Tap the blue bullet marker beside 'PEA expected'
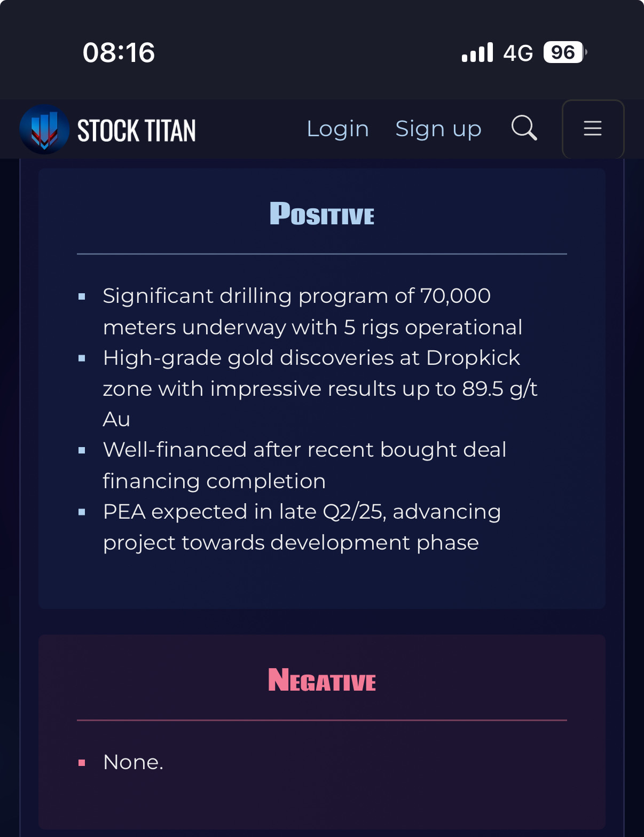Screen dimensions: 644x837 (82, 512)
